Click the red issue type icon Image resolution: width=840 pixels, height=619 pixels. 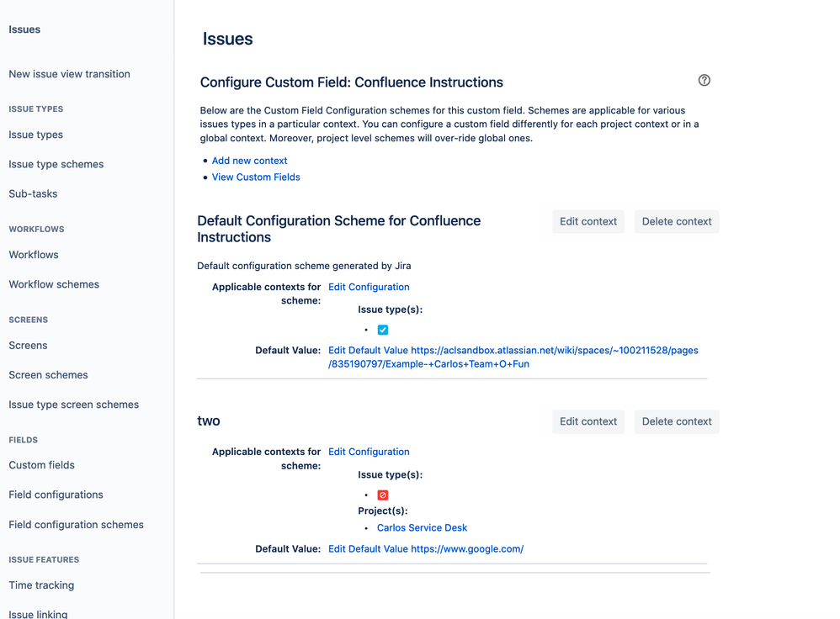[383, 495]
